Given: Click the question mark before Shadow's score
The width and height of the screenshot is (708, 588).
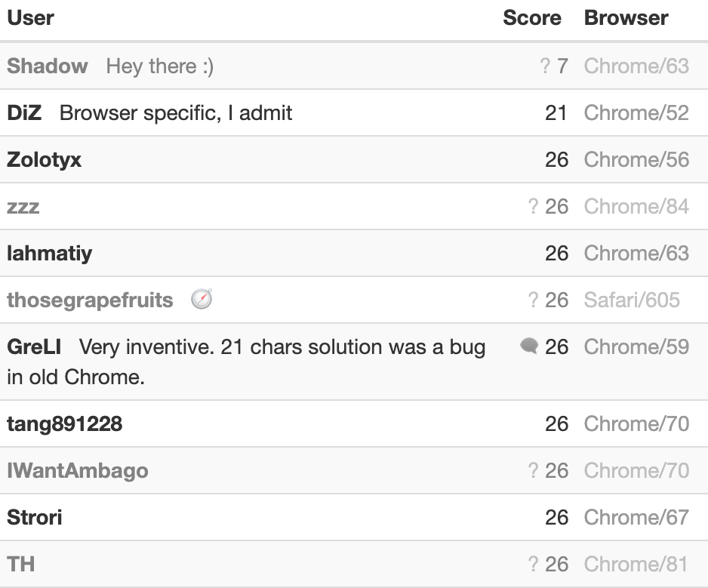Looking at the screenshot, I should point(545,66).
